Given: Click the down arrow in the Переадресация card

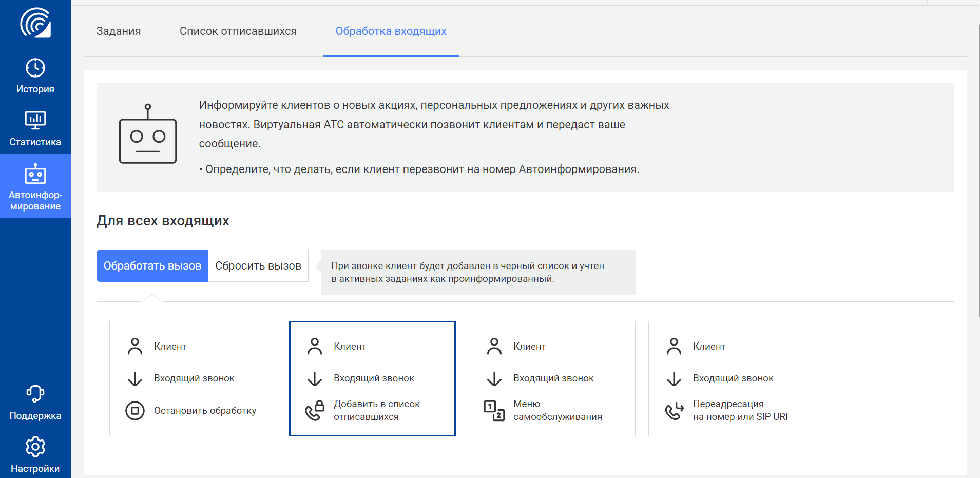Looking at the screenshot, I should 674,379.
